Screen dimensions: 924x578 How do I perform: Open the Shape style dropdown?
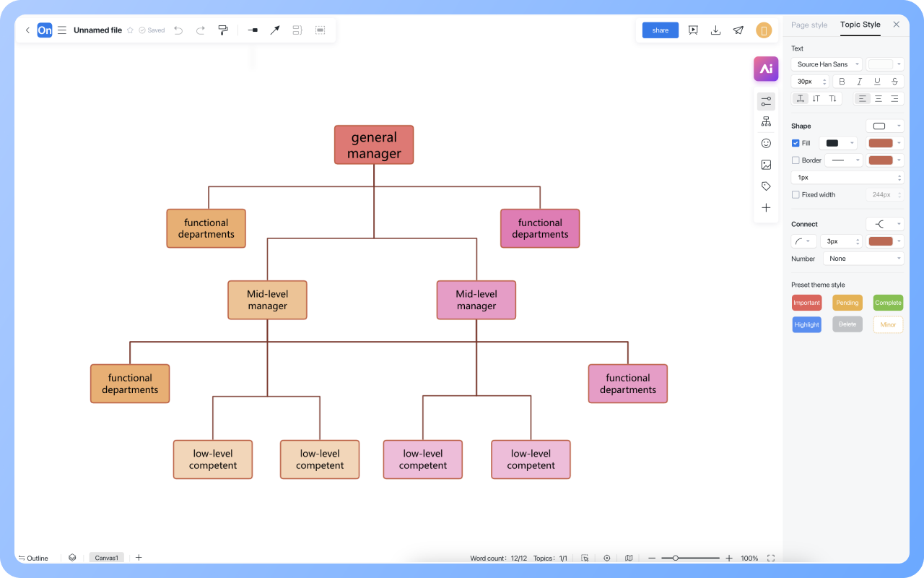coord(884,126)
